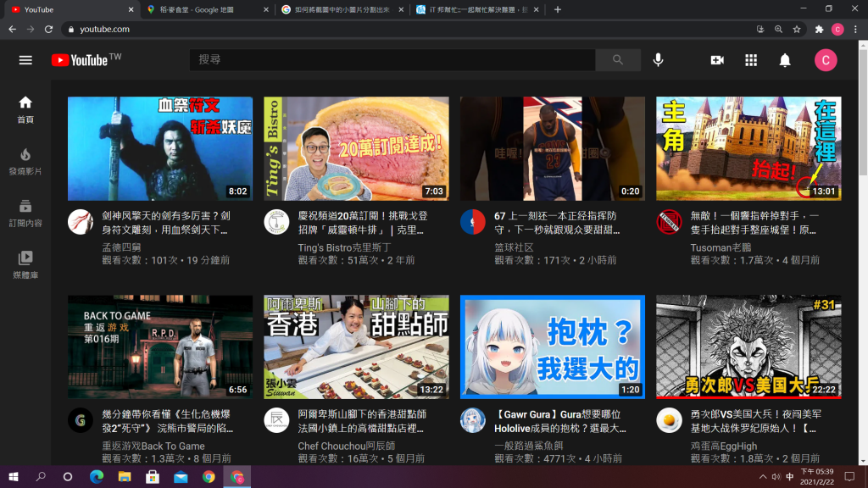868x488 pixels.
Task: Open the create video camera icon
Action: pyautogui.click(x=717, y=60)
